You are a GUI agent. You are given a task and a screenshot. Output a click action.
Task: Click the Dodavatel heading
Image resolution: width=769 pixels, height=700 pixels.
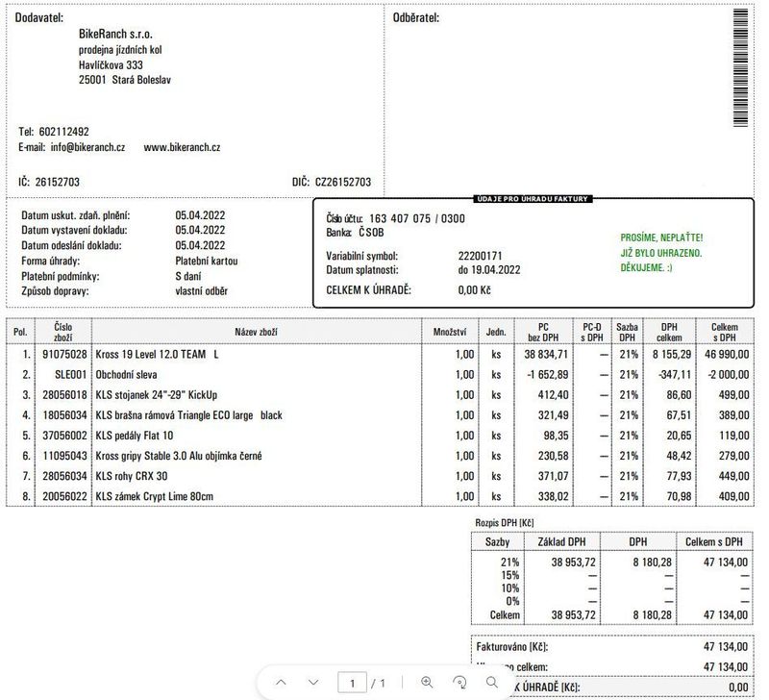click(x=39, y=17)
